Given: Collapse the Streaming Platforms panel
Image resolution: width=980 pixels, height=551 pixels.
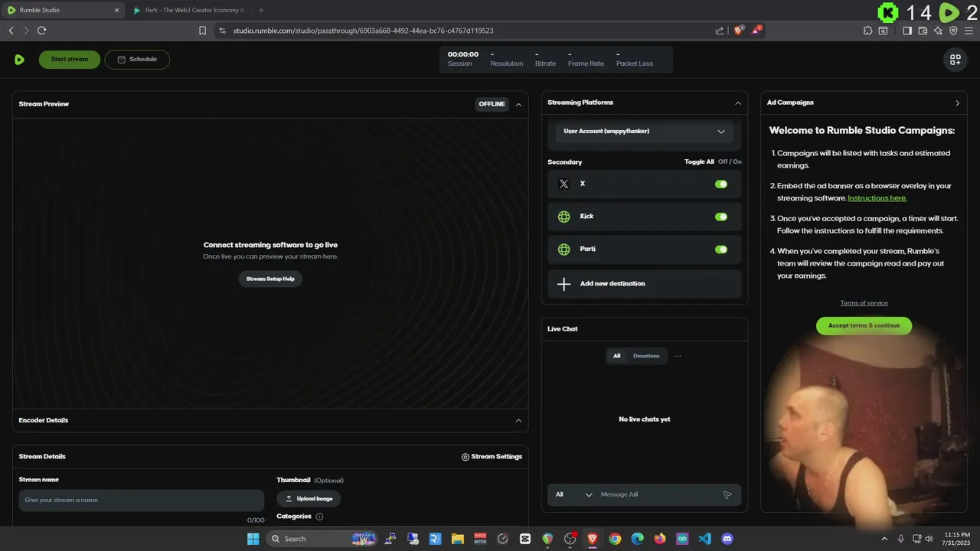Looking at the screenshot, I should pos(738,103).
